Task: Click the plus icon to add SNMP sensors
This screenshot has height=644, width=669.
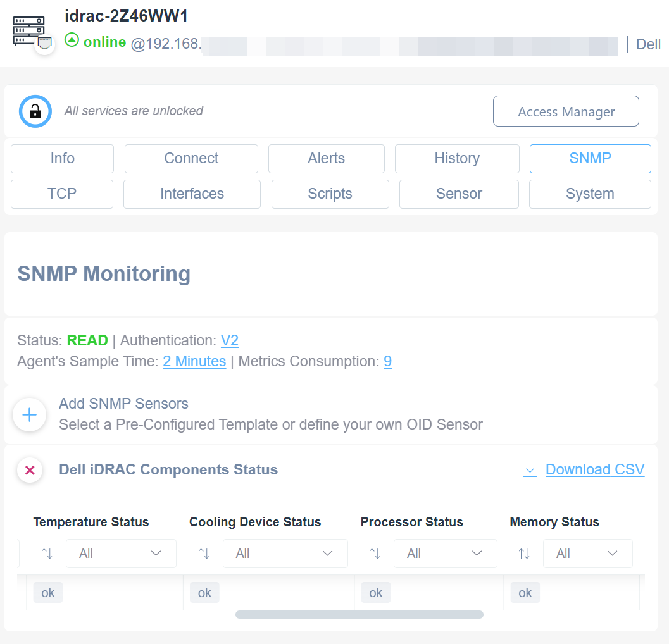Action: tap(30, 414)
